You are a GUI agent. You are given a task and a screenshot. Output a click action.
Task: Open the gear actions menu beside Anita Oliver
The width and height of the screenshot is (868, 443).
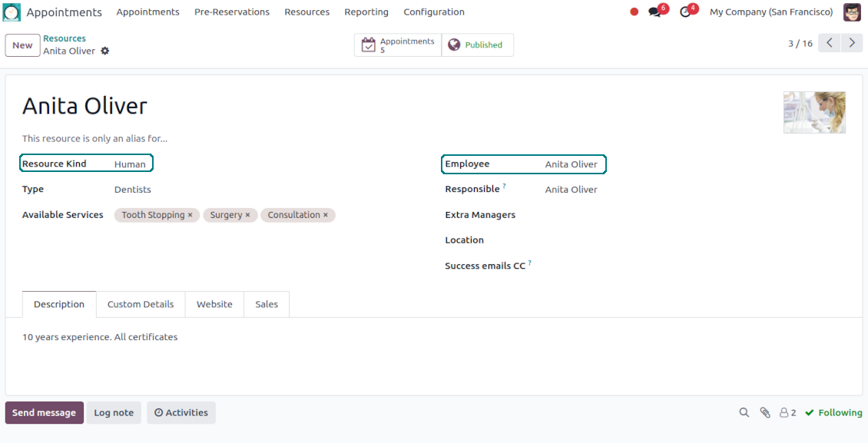[x=105, y=51]
